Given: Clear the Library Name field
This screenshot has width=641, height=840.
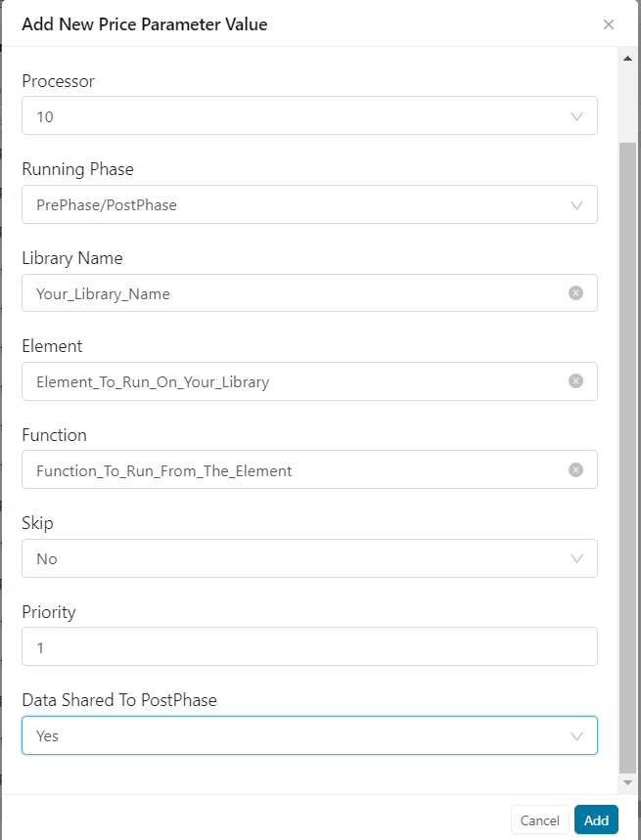Looking at the screenshot, I should [x=575, y=292].
